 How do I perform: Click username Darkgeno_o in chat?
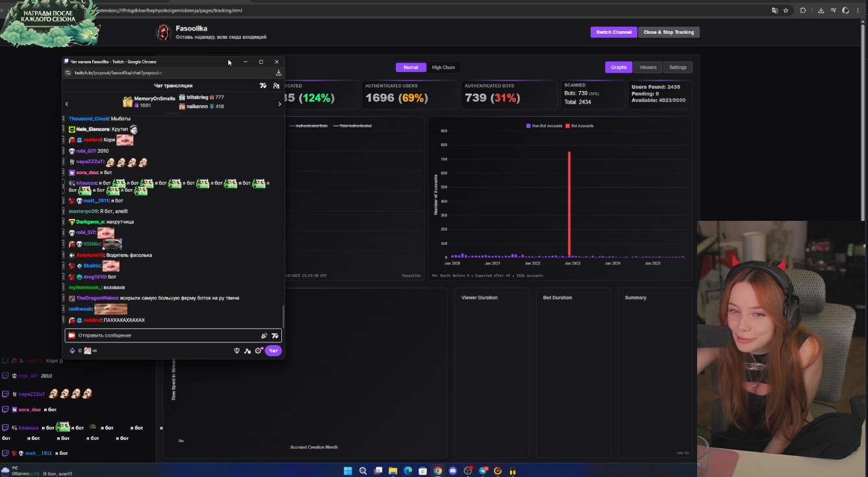pos(90,222)
